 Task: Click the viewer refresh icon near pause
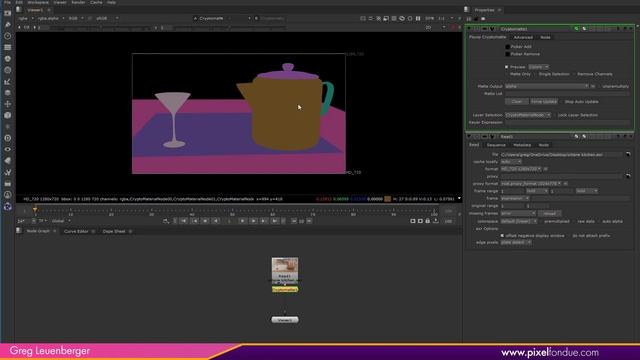click(x=410, y=18)
